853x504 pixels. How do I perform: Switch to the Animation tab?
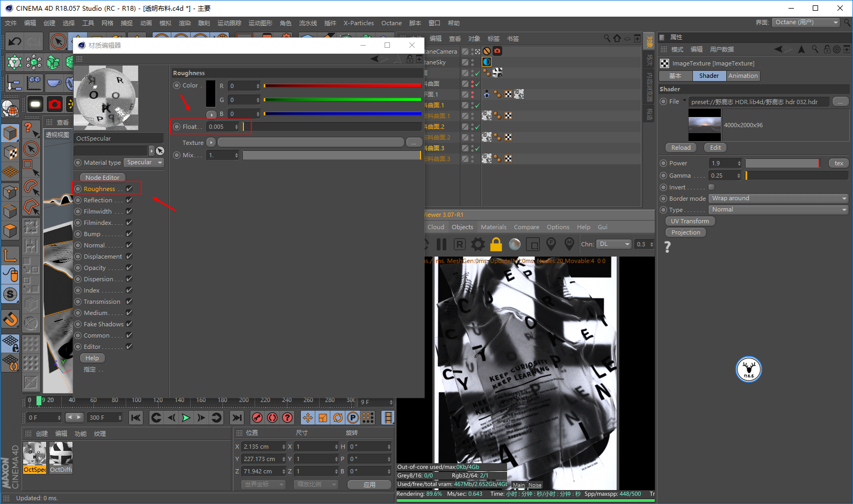point(743,76)
